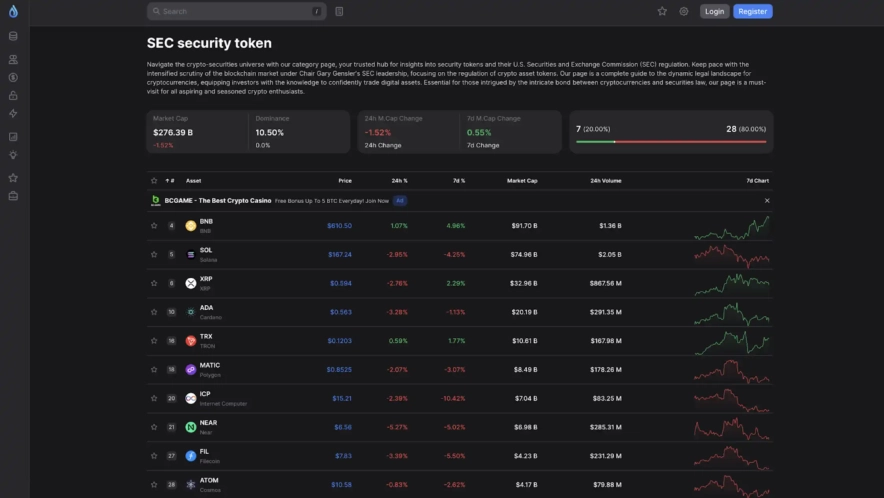Click the blue Register button
Viewport: 884px width, 498px height.
pyautogui.click(x=752, y=12)
